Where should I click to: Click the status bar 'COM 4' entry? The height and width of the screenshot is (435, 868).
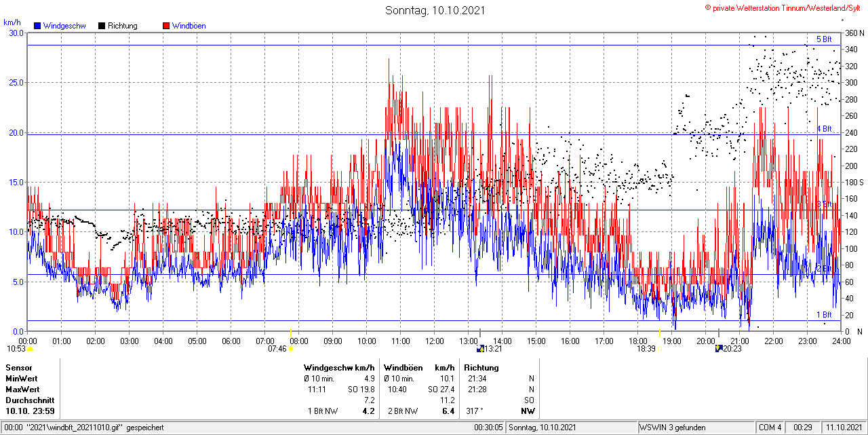770,428
